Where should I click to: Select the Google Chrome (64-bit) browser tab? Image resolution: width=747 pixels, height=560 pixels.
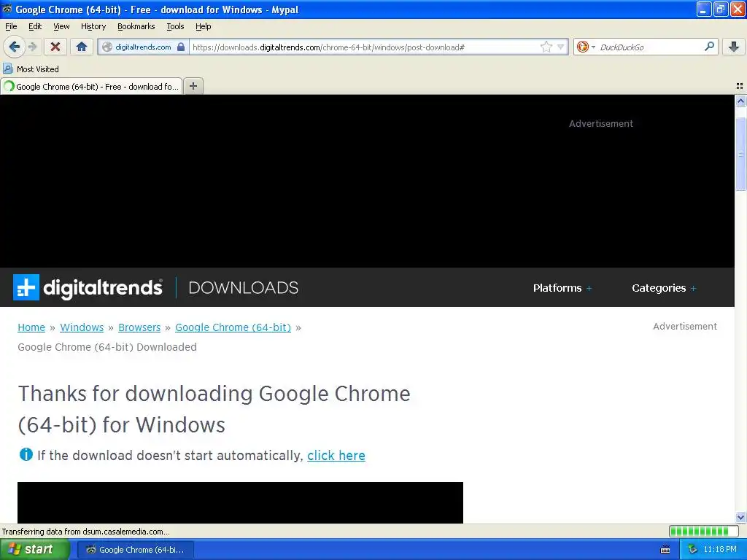91,86
